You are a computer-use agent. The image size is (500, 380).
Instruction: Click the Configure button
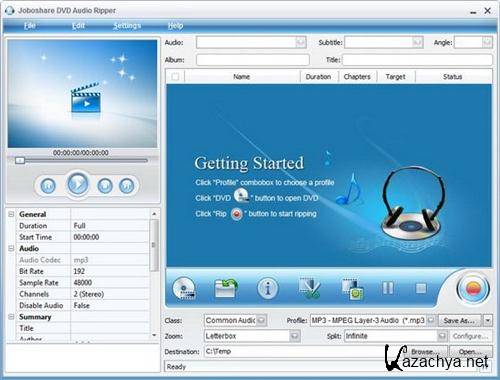coord(470,336)
